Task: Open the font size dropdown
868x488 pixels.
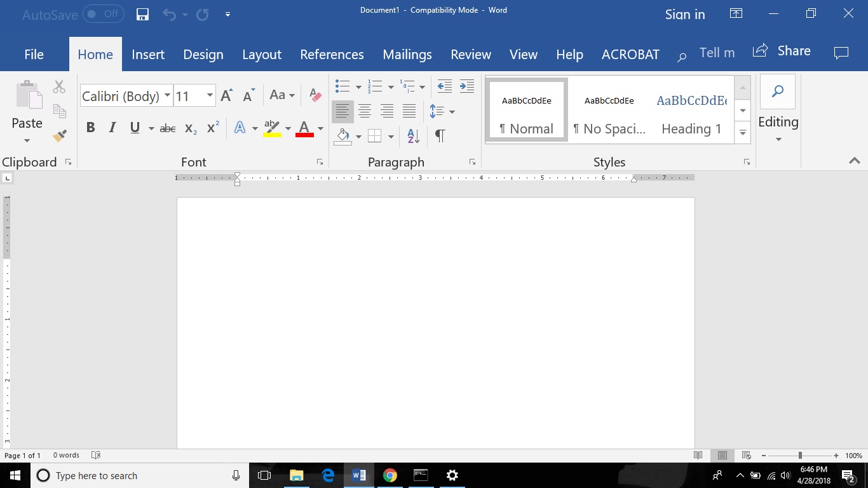Action: (210, 95)
